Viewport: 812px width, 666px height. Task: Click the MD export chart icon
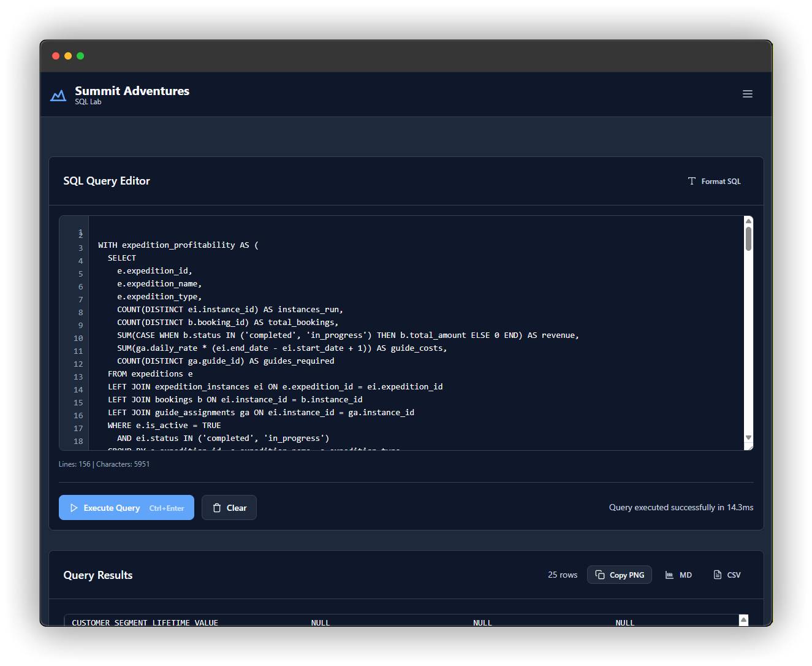pyautogui.click(x=669, y=575)
